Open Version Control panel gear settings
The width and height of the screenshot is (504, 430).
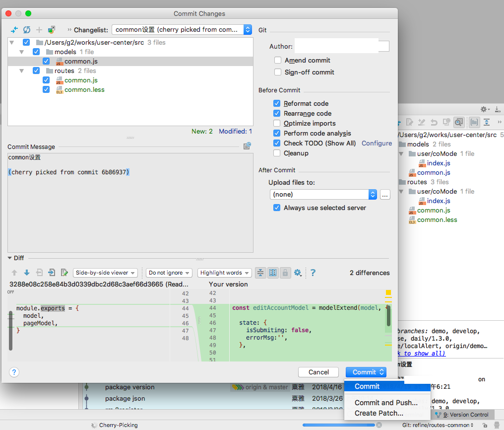pyautogui.click(x=485, y=109)
